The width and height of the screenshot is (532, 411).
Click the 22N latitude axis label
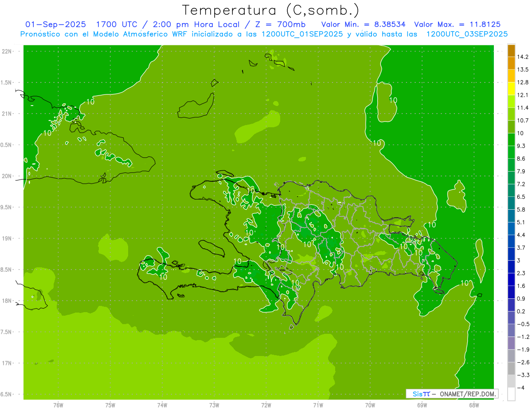click(x=7, y=51)
